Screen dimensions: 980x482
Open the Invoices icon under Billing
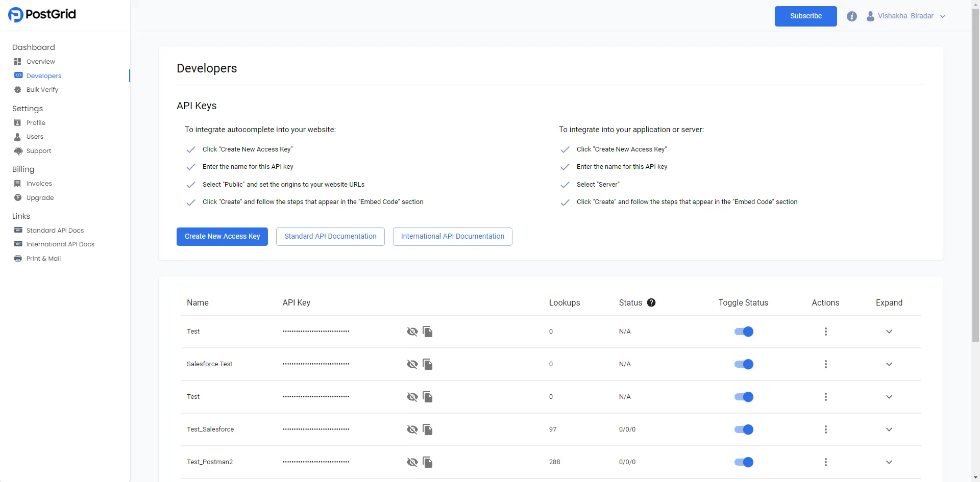[x=18, y=183]
